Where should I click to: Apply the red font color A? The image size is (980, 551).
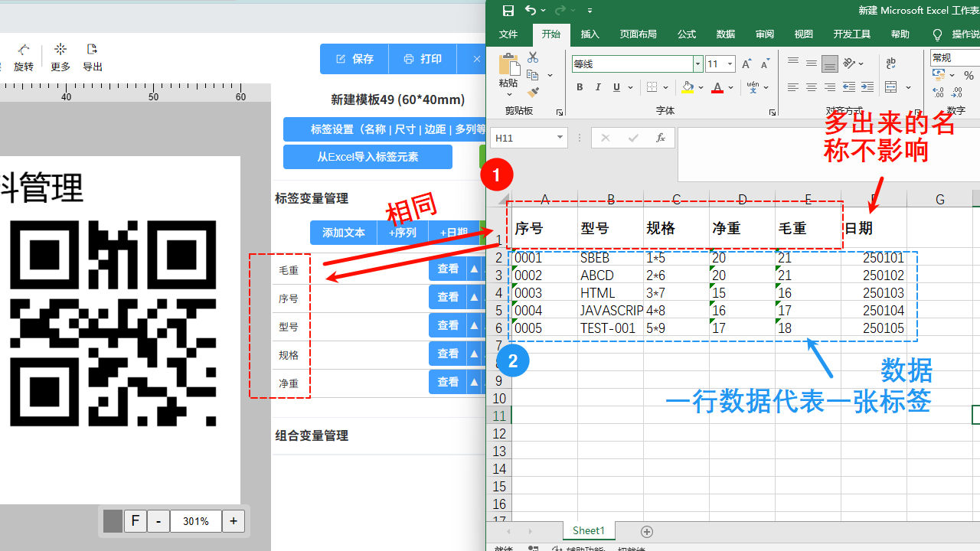(x=717, y=87)
